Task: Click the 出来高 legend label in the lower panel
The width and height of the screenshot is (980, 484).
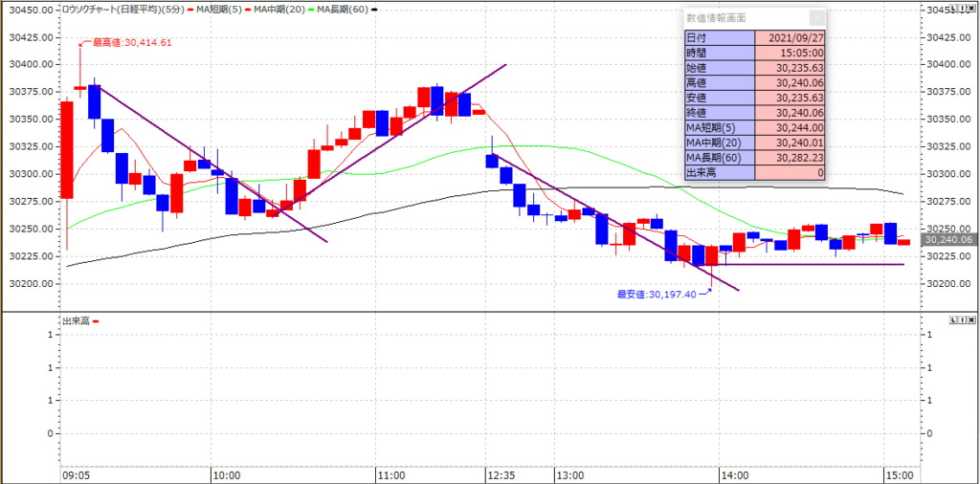Action: 75,321
